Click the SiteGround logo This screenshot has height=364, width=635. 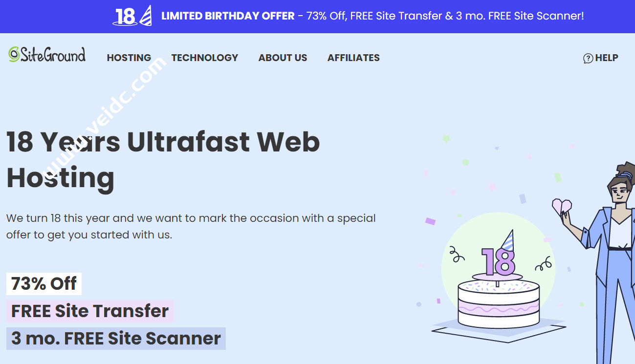pos(46,55)
